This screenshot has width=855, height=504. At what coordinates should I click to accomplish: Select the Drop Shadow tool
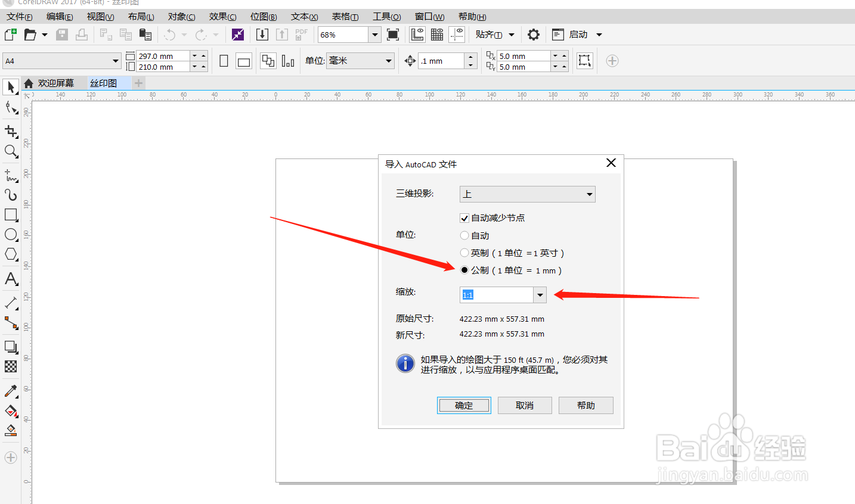[x=11, y=347]
